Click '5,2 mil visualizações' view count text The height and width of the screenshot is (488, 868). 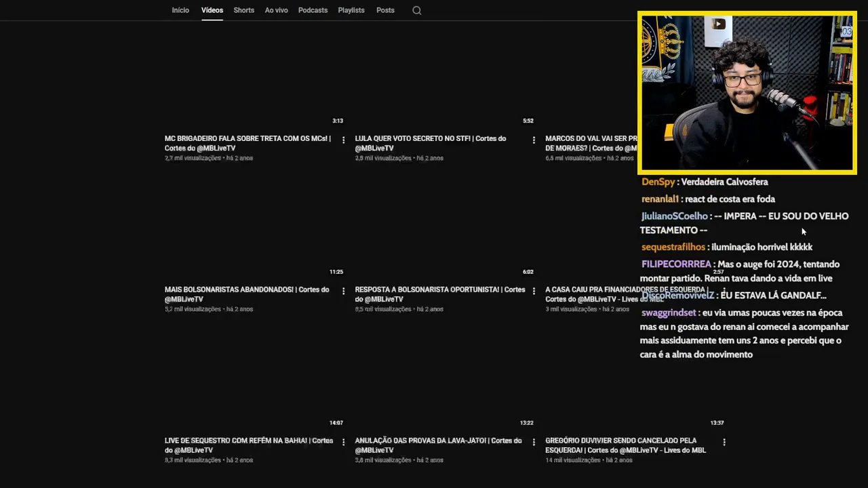click(x=193, y=309)
